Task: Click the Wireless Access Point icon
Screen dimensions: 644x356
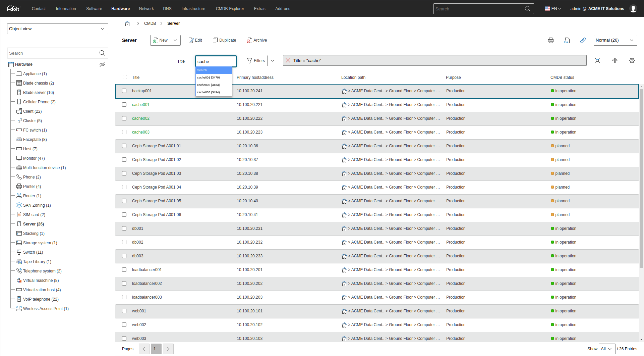Action: [x=19, y=308]
